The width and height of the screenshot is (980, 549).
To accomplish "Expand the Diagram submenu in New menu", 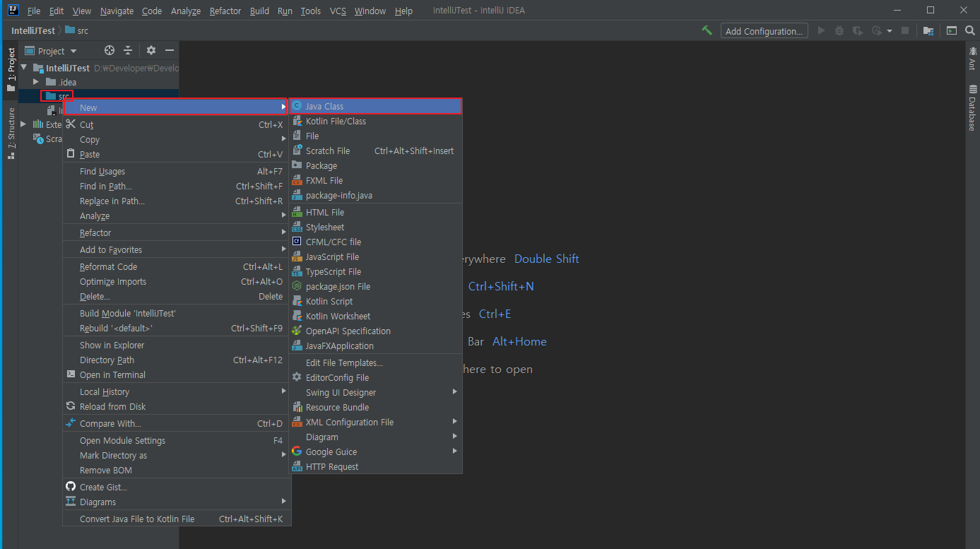I will 376,437.
